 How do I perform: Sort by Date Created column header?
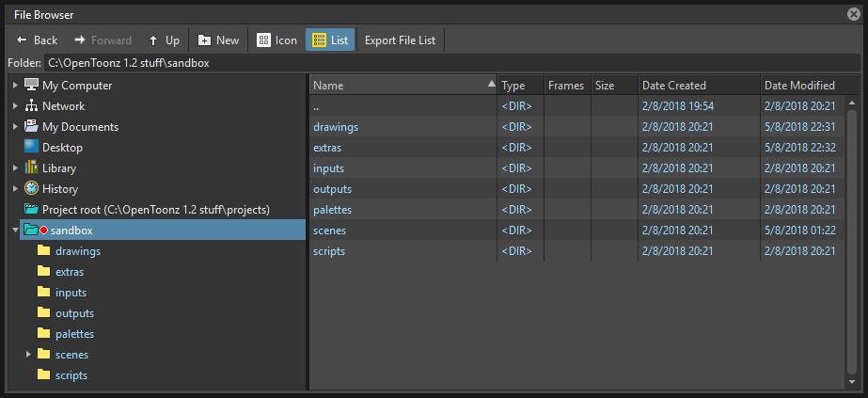(699, 86)
